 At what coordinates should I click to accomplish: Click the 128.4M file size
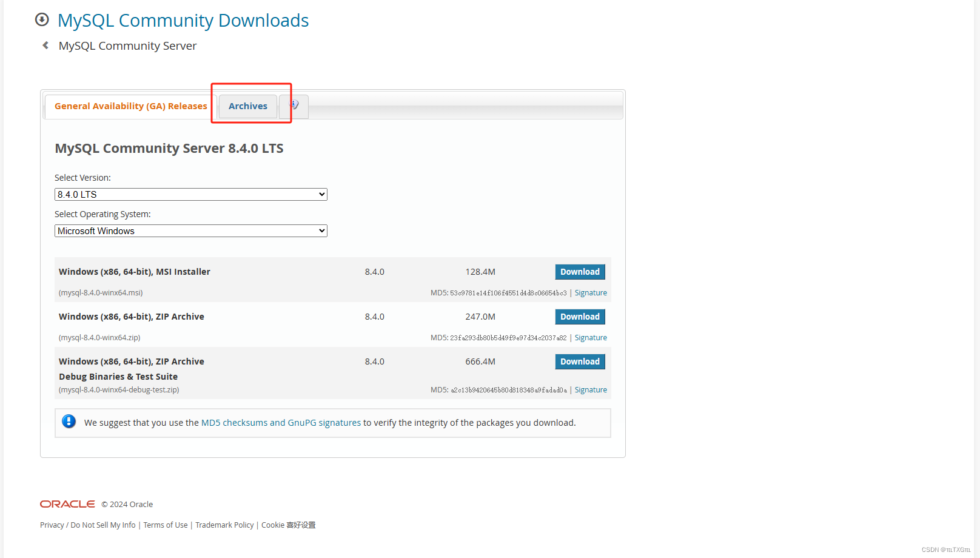(x=480, y=272)
